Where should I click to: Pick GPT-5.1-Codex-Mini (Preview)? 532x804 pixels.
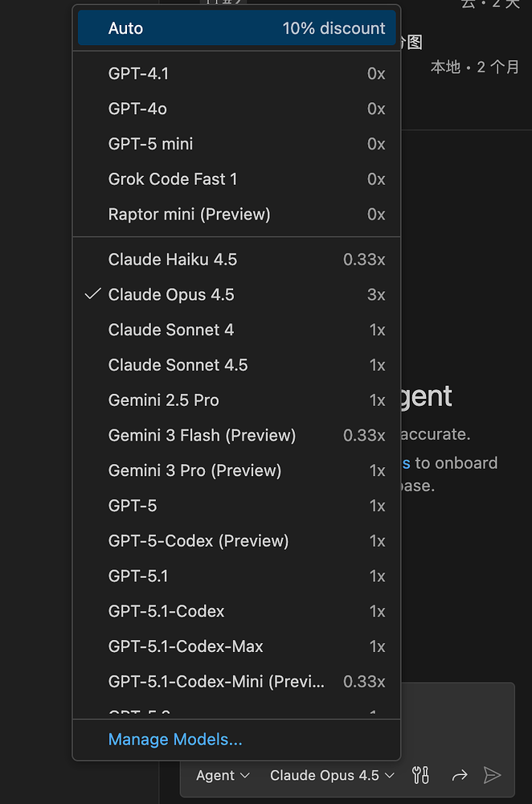coord(236,682)
